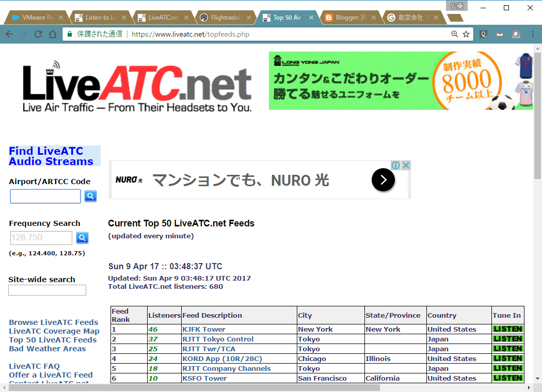Open the Chrome three-dot menu
The image size is (542, 392).
click(532, 34)
